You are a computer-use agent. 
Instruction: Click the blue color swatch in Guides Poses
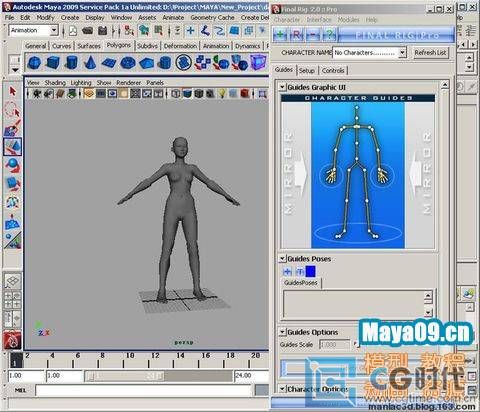click(310, 271)
